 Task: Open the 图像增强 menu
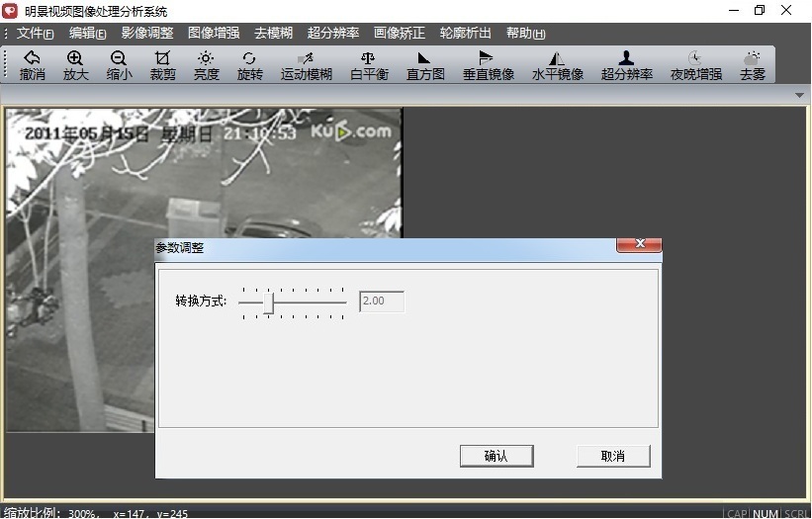tap(213, 34)
